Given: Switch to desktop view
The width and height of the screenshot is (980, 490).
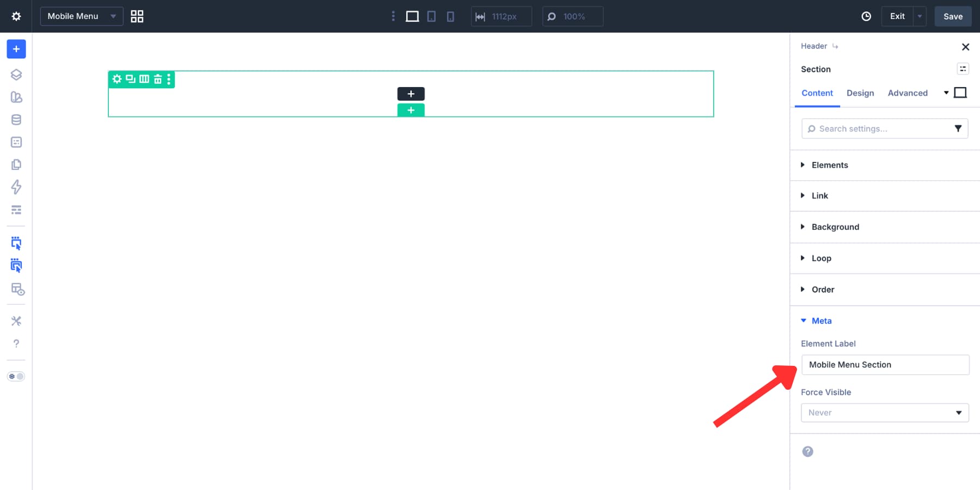Looking at the screenshot, I should coord(412,16).
